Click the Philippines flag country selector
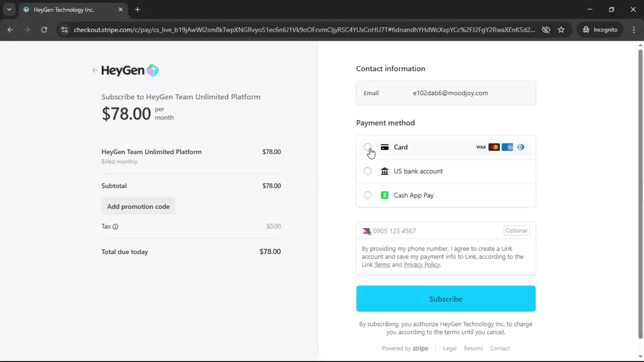 pyautogui.click(x=366, y=231)
